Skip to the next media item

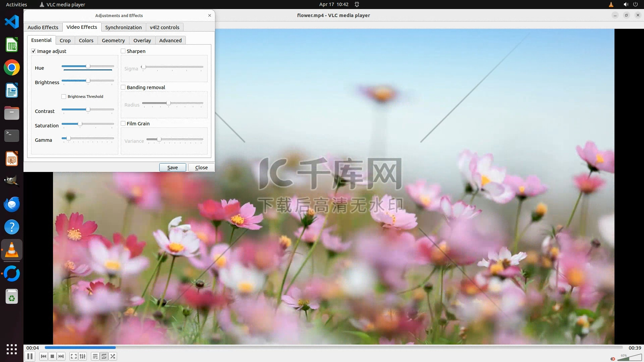point(61,356)
